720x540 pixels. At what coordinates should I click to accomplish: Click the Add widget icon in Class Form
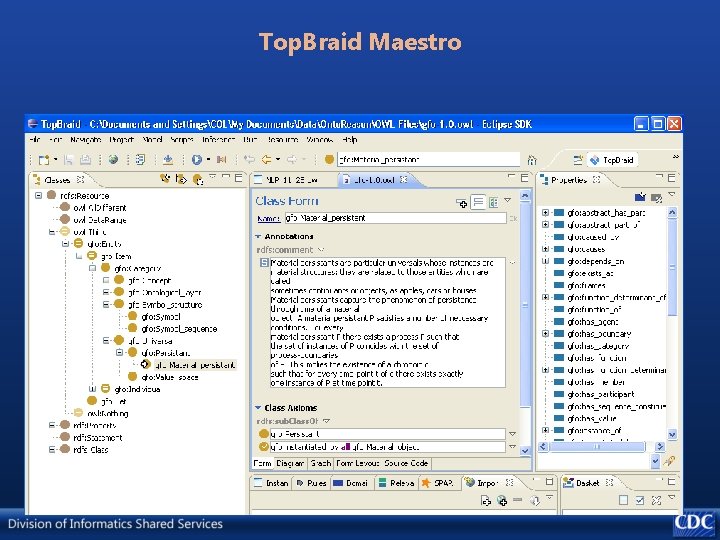tap(461, 202)
